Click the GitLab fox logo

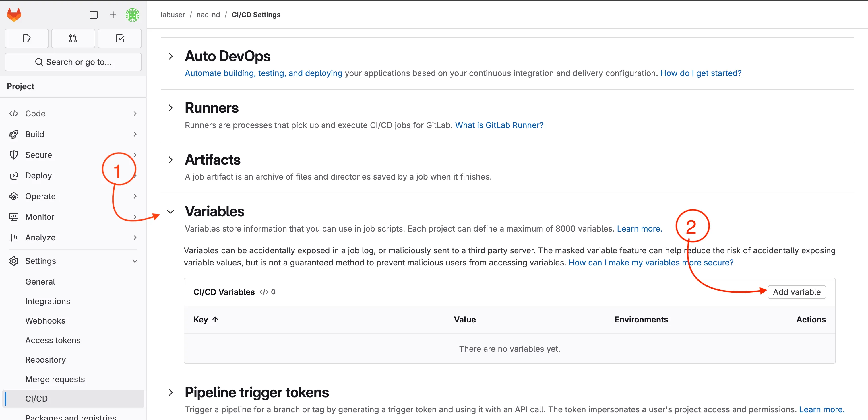(14, 14)
